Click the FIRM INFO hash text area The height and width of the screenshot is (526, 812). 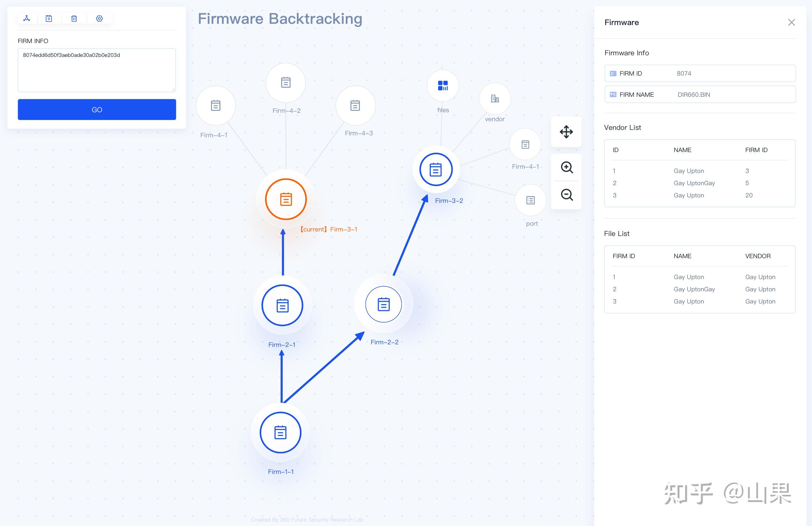pos(97,70)
